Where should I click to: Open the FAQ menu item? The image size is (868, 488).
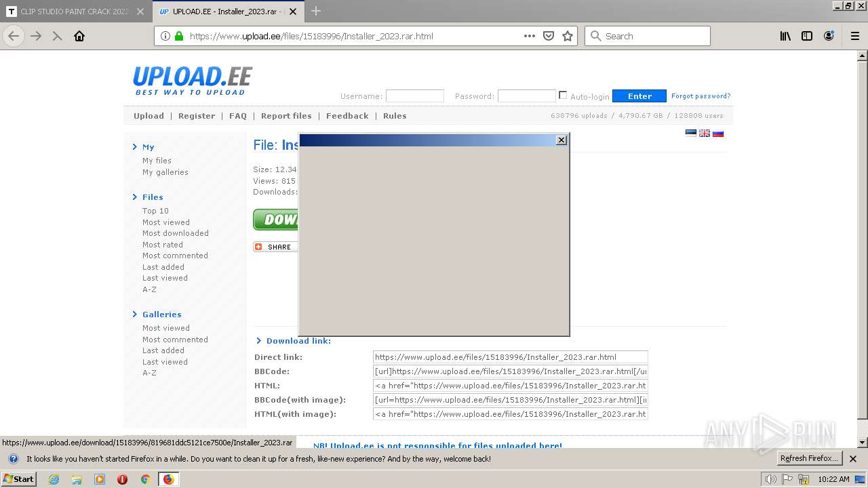point(238,116)
